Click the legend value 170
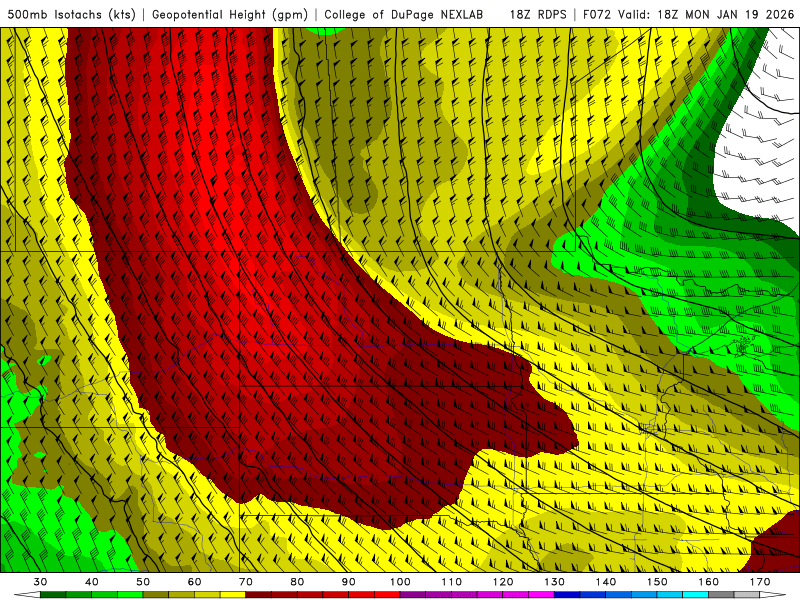800x600 pixels. (760, 582)
